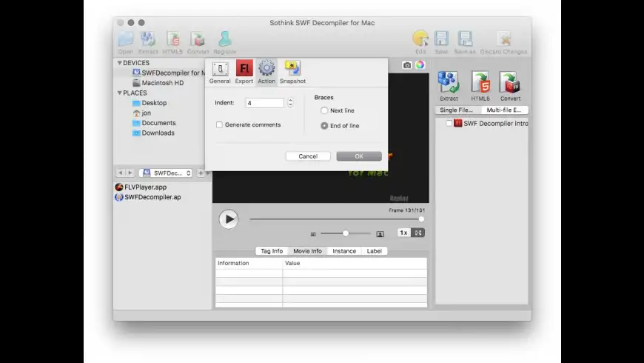
Task: Click the plus add folder button
Action: pyautogui.click(x=201, y=173)
